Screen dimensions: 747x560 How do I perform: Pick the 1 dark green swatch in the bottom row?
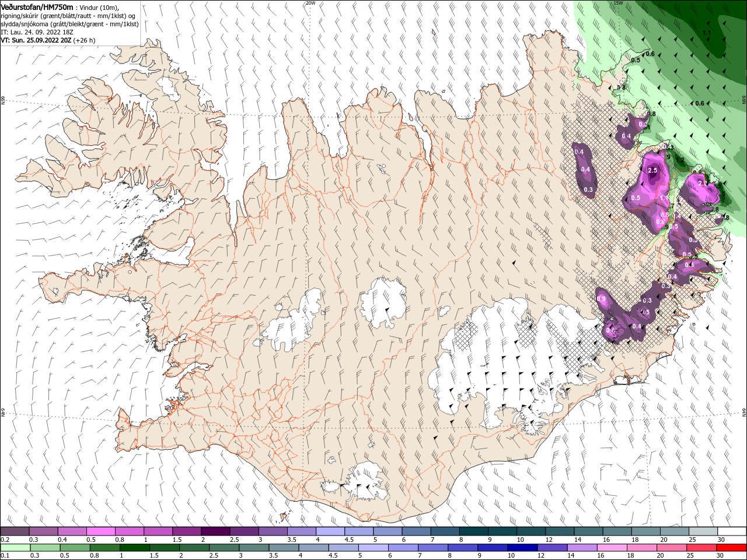pos(134,548)
